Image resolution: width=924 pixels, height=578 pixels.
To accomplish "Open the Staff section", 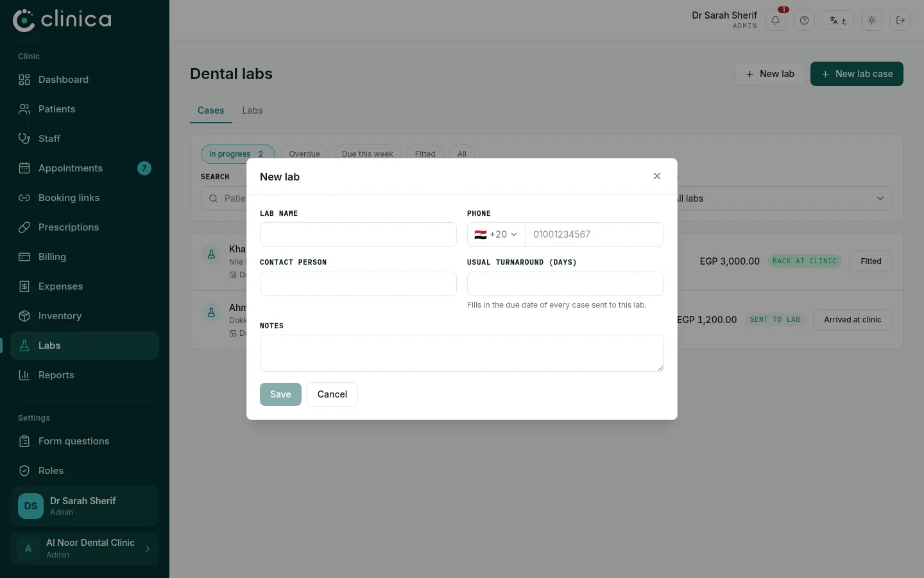I will coord(85,139).
